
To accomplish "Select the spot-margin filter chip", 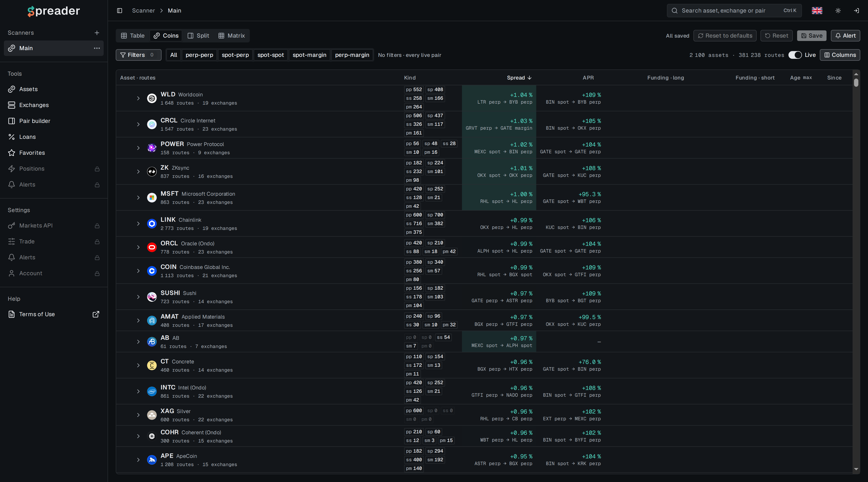I will point(309,55).
